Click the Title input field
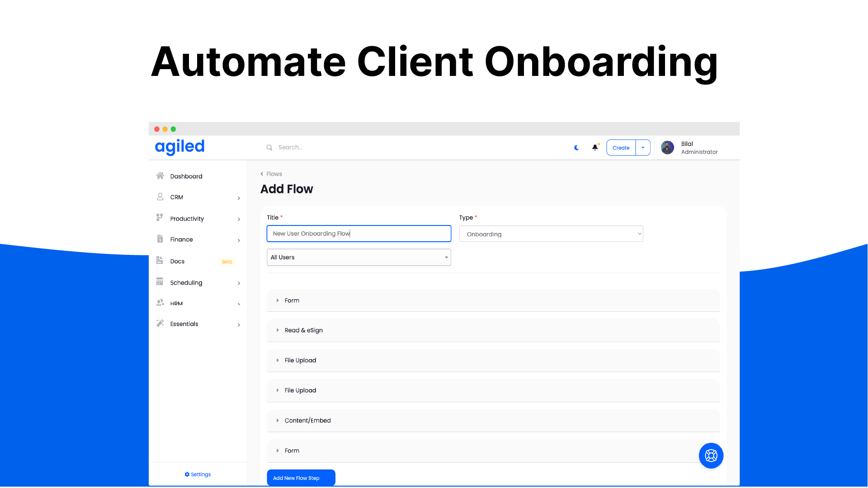This screenshot has width=868, height=488. [x=359, y=233]
